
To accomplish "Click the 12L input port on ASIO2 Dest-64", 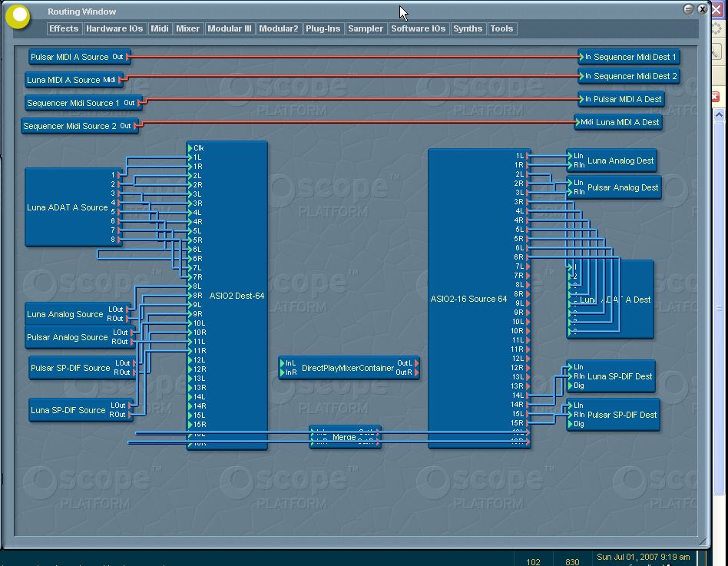I will [190, 360].
